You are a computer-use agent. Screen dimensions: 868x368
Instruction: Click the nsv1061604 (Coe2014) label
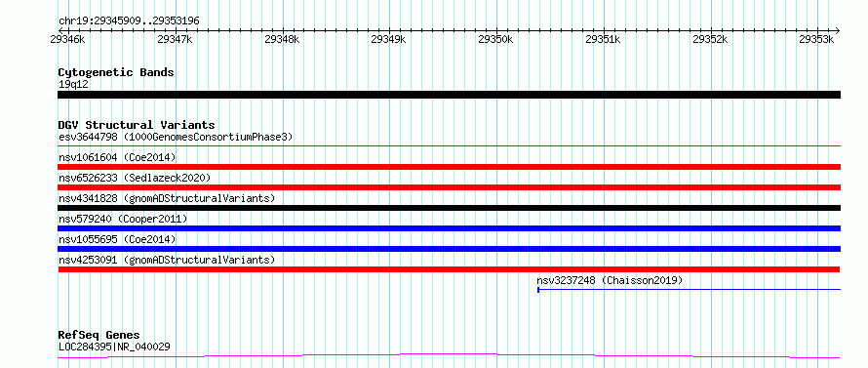(x=117, y=157)
